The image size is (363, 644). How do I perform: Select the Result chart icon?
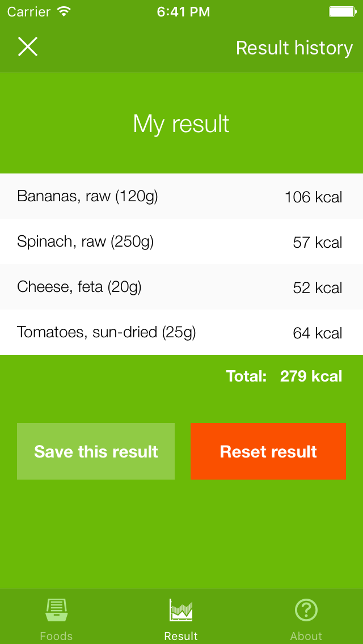181,609
